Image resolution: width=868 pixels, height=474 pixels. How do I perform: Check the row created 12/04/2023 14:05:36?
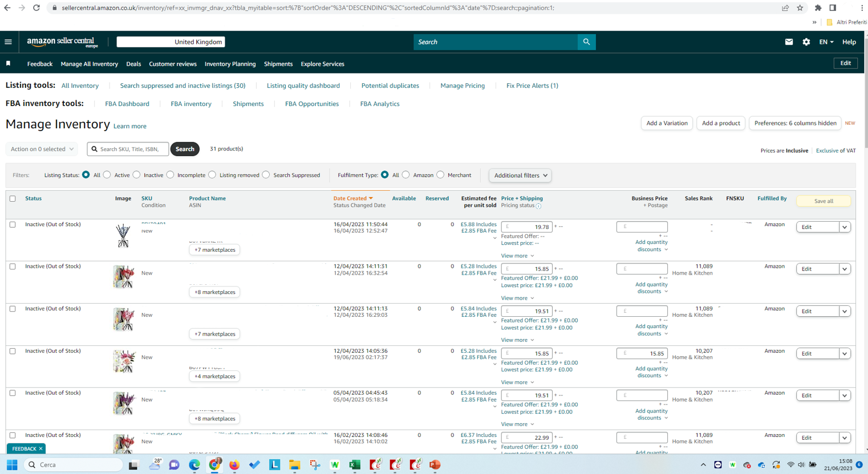coord(13,351)
